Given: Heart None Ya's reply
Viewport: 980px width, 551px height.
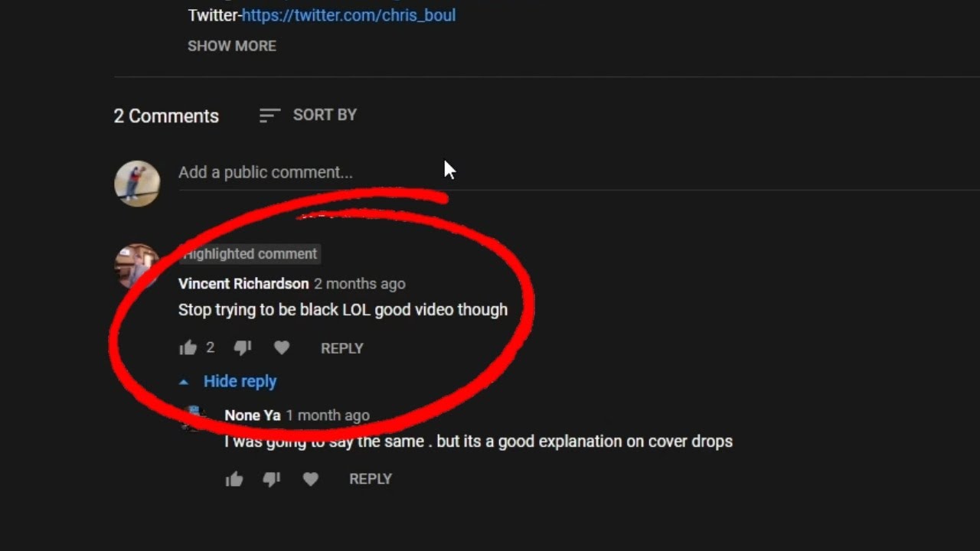Looking at the screenshot, I should pos(310,479).
